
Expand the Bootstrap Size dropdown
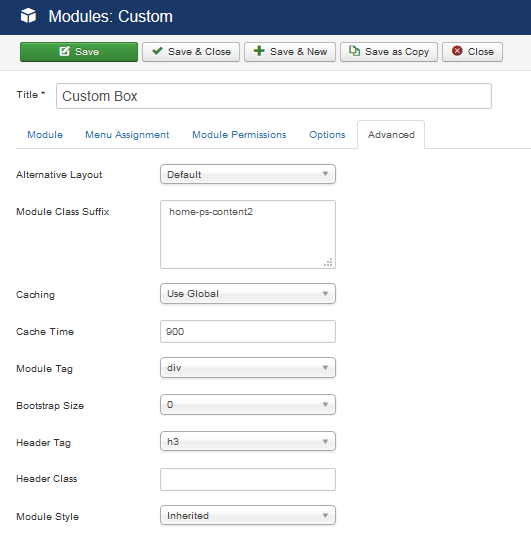[x=248, y=404]
